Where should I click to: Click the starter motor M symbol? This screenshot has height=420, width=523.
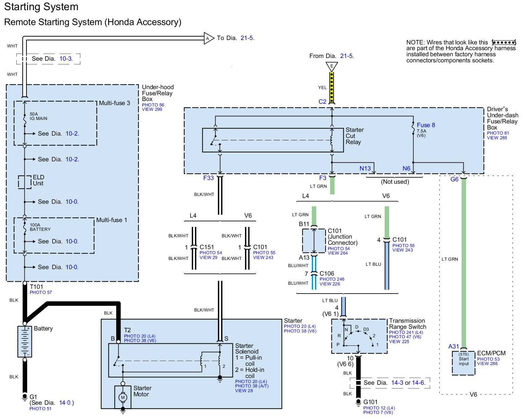tap(123, 397)
